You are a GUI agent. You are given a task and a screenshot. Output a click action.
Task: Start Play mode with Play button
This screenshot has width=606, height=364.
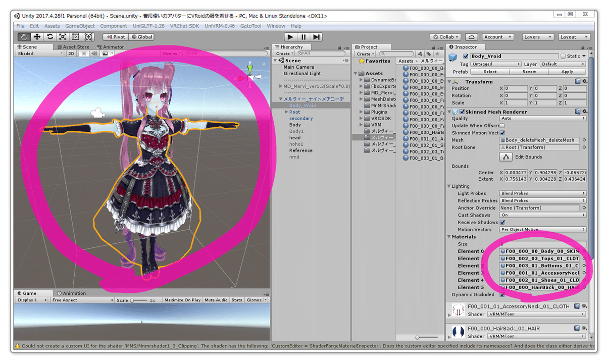[290, 37]
